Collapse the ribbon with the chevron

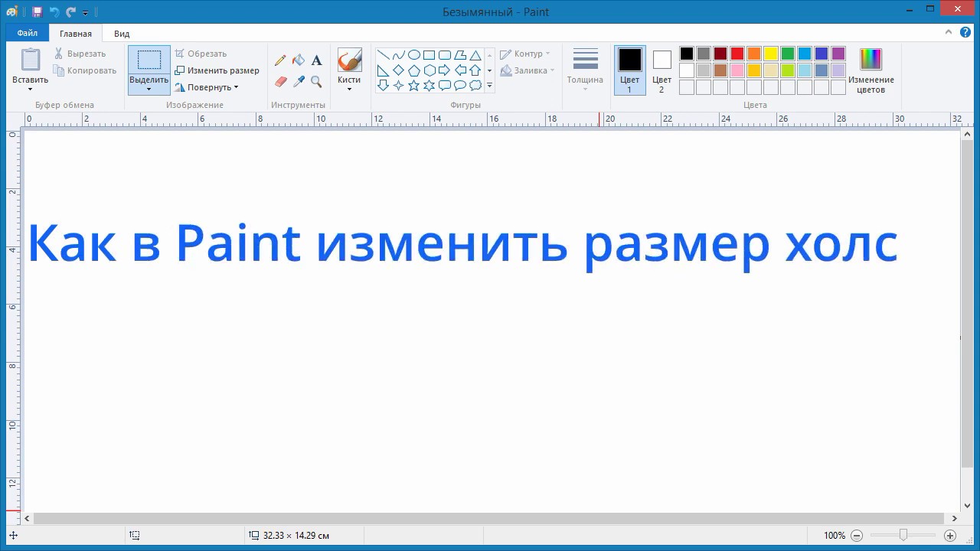pos(949,32)
